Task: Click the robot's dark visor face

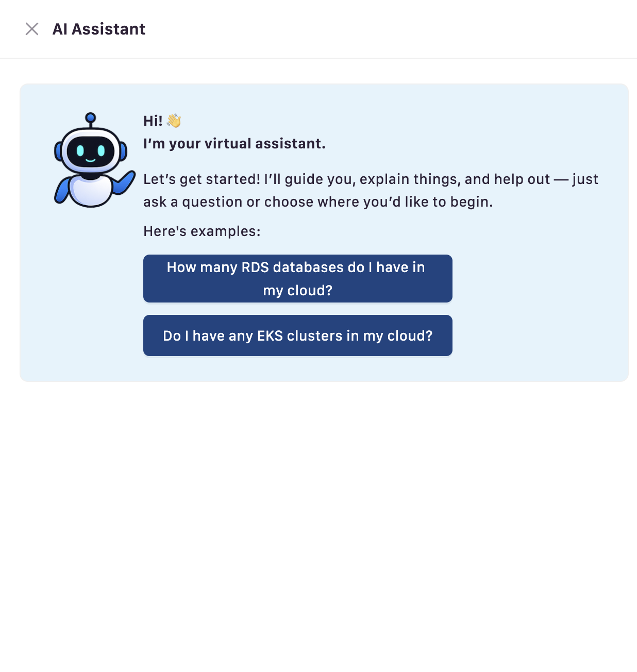Action: tap(91, 152)
